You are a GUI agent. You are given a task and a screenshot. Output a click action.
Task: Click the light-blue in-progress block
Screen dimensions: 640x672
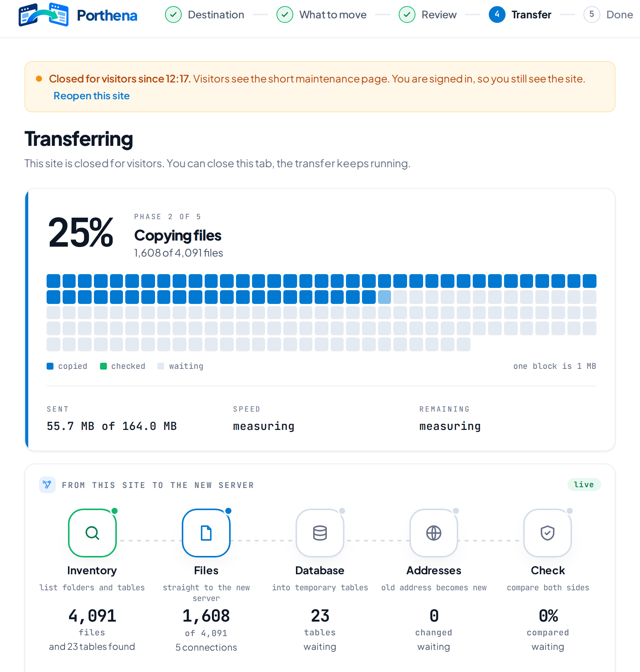pyautogui.click(x=385, y=297)
